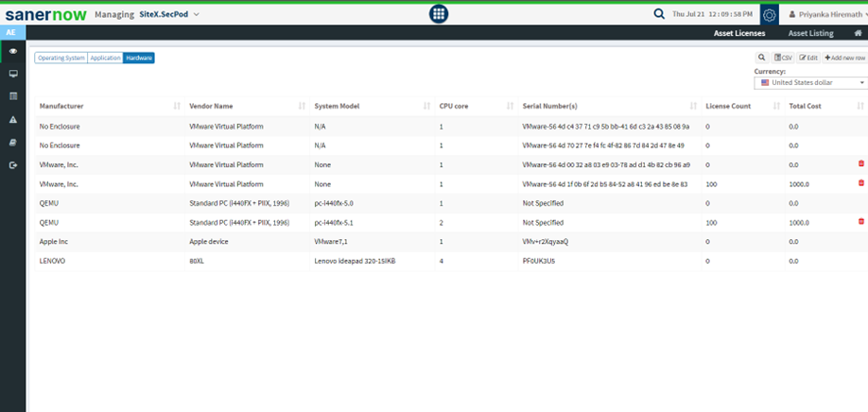Go to home via house icon
The image size is (868, 412).
(858, 33)
